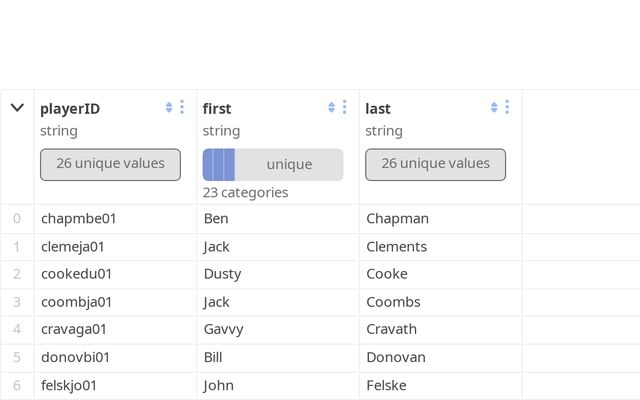Click playerID 26 unique values badge

[x=110, y=164]
